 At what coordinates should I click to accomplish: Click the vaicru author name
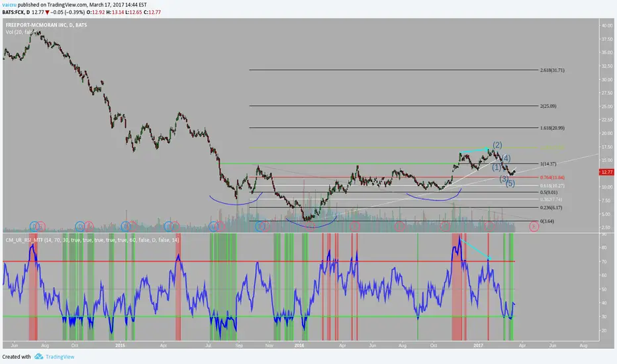click(9, 5)
